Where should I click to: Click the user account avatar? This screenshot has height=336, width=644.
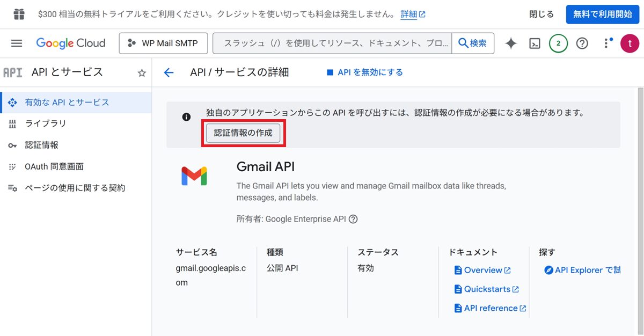pos(630,43)
